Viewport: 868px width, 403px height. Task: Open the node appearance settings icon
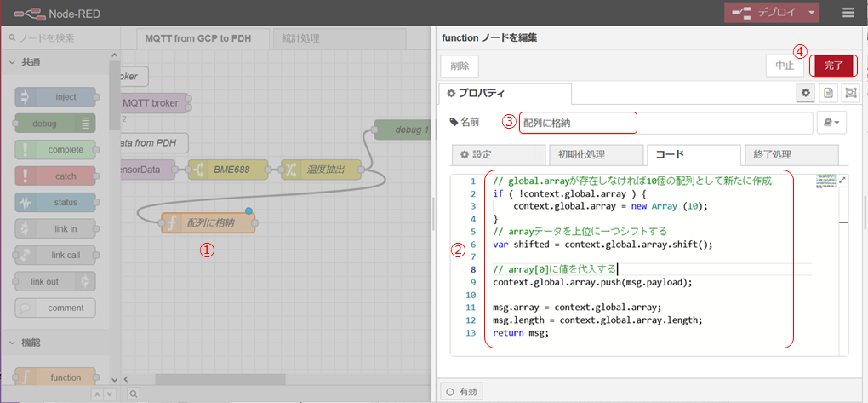click(x=849, y=93)
